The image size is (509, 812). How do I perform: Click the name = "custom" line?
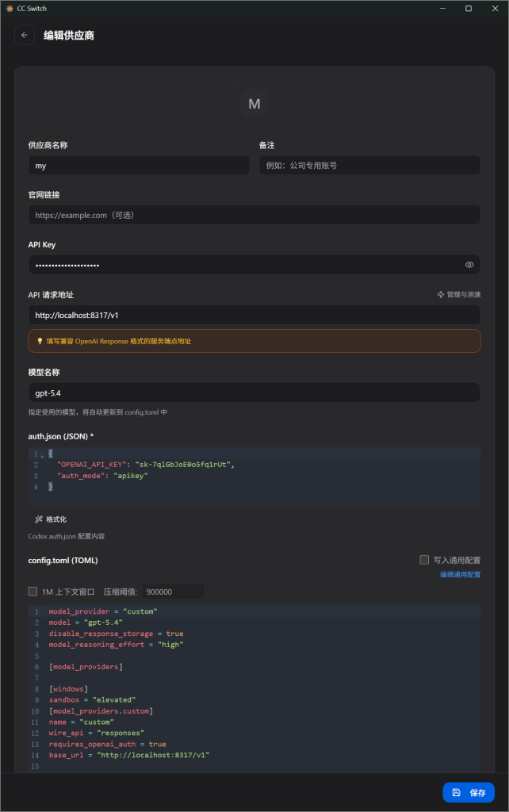[x=82, y=722]
